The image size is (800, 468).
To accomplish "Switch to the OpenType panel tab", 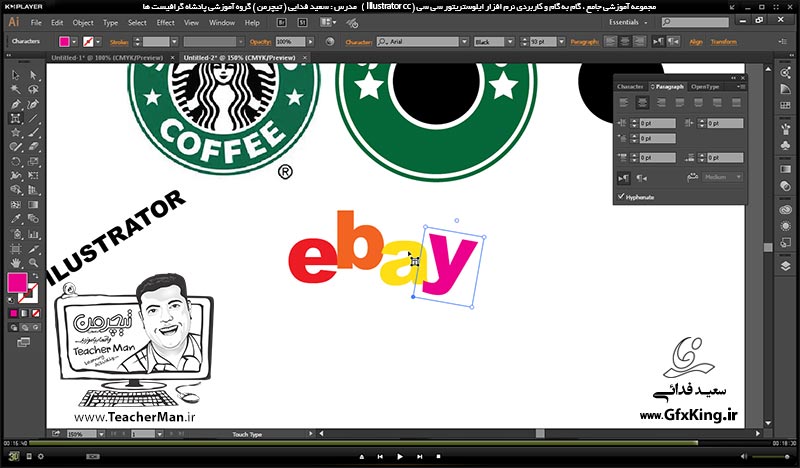I will pos(705,87).
